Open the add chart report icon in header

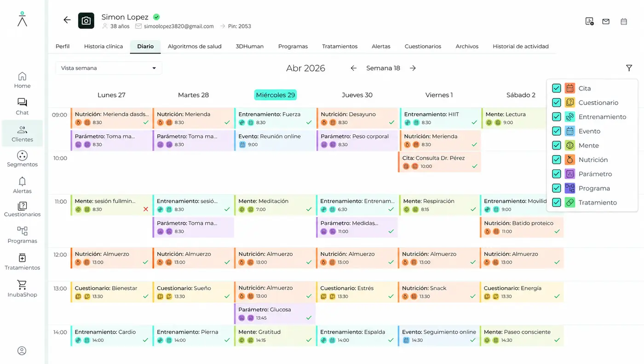tap(589, 21)
